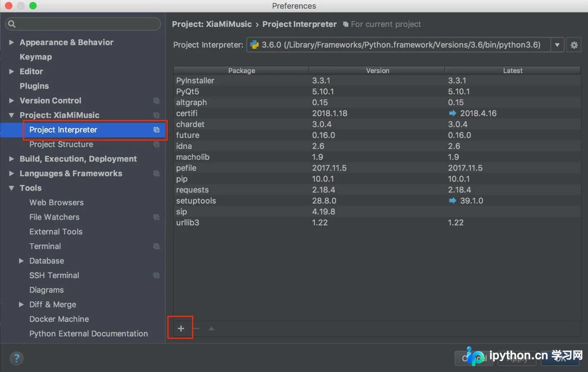The width and height of the screenshot is (588, 372).
Task: Select the macholib package row
Action: tap(377, 157)
